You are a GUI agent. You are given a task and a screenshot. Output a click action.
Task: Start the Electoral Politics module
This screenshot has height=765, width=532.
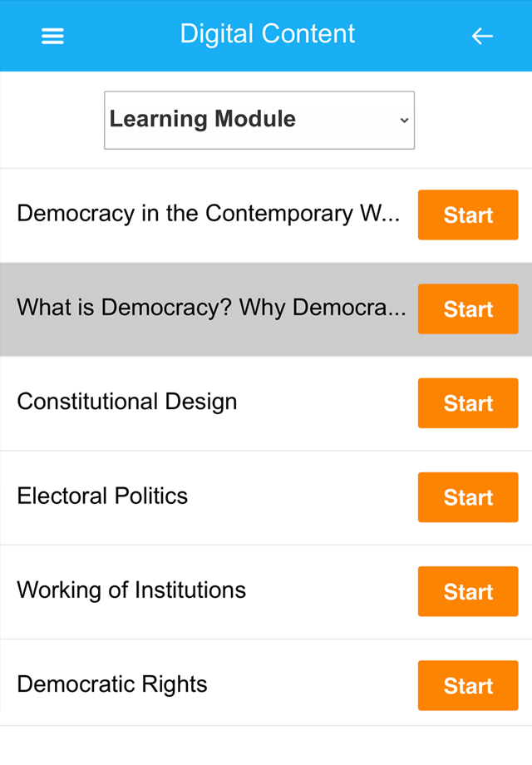pos(467,496)
